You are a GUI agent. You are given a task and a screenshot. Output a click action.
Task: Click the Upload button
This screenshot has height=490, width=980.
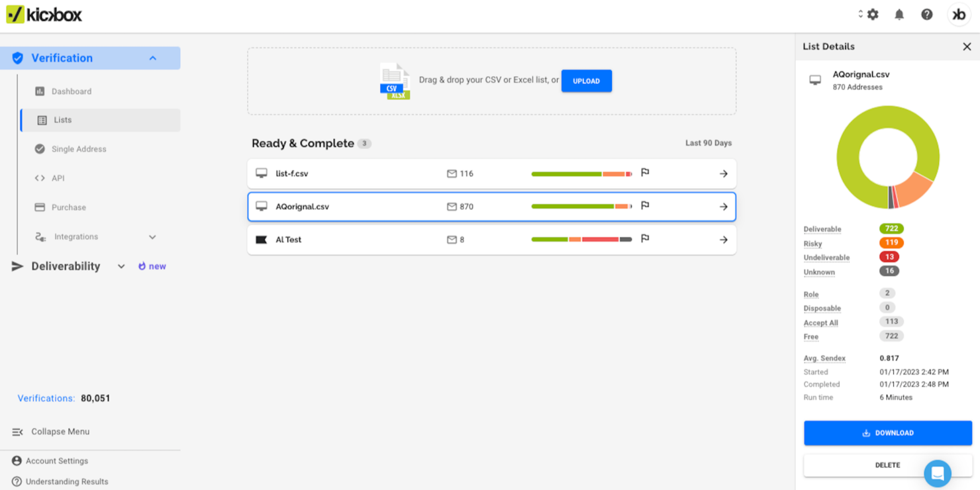pyautogui.click(x=585, y=80)
